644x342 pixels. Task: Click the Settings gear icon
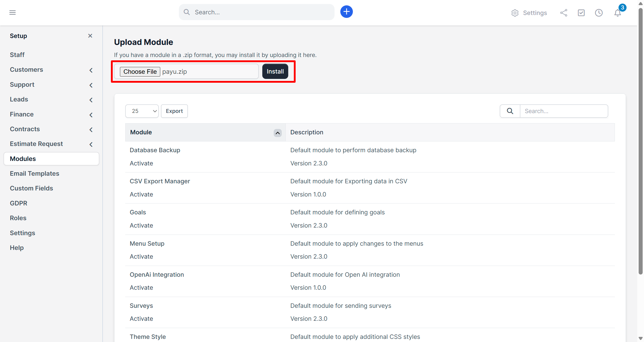pyautogui.click(x=515, y=13)
